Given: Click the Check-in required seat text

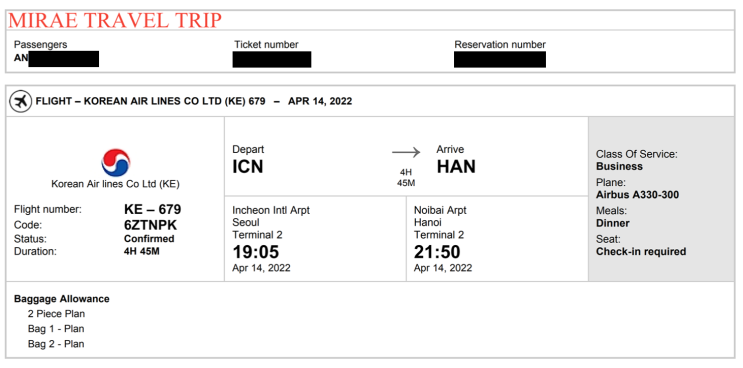Looking at the screenshot, I should pyautogui.click(x=641, y=251).
